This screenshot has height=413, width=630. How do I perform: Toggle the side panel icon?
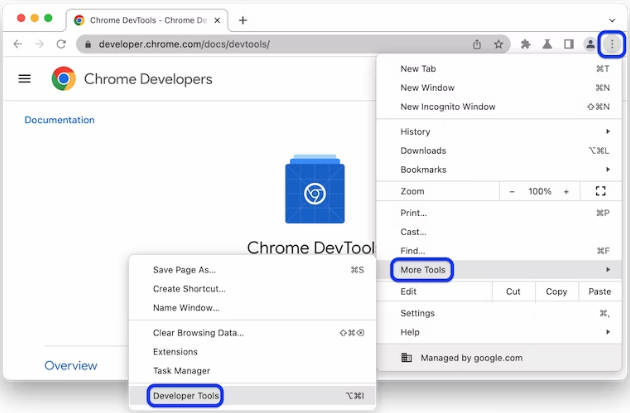(x=569, y=44)
